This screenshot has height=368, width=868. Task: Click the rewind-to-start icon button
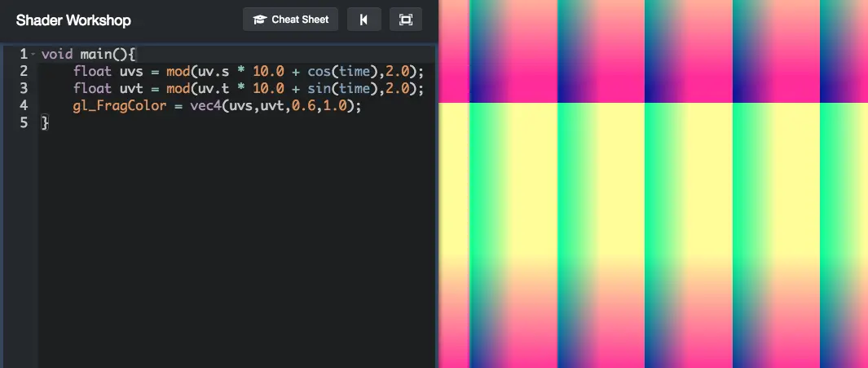click(x=364, y=20)
